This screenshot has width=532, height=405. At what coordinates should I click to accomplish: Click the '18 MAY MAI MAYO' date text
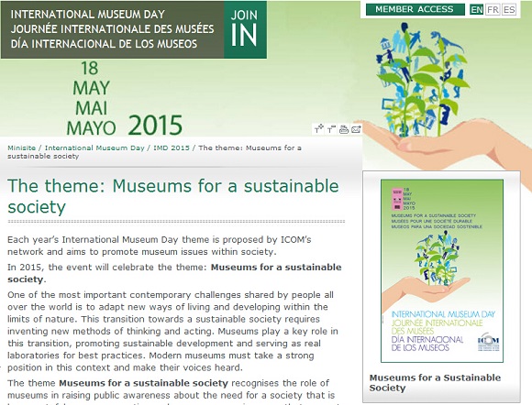(91, 98)
